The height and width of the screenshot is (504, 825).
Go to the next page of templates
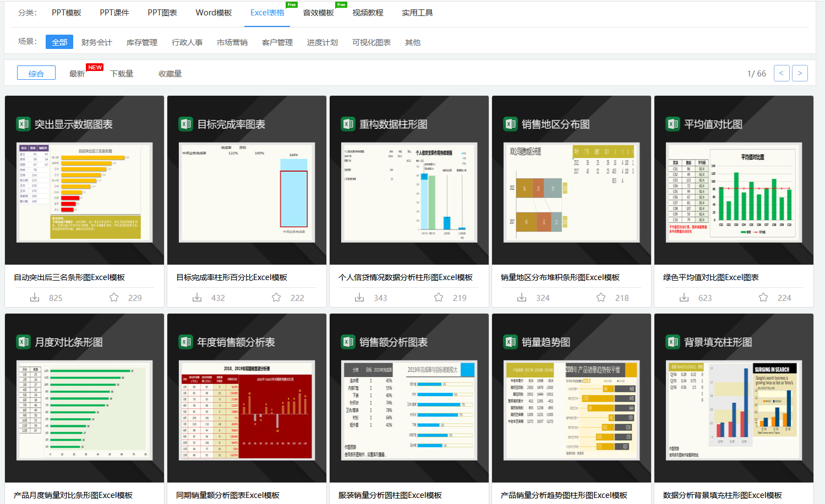[x=800, y=73]
